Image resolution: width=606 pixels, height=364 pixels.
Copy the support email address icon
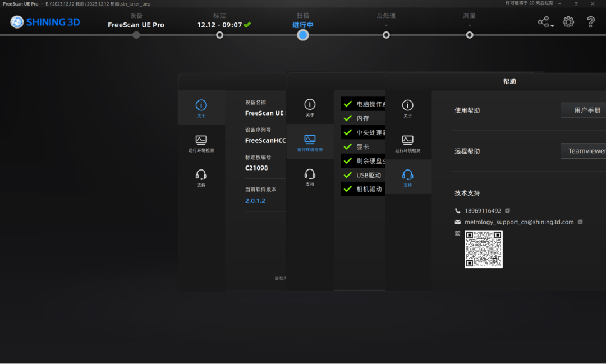click(x=580, y=222)
